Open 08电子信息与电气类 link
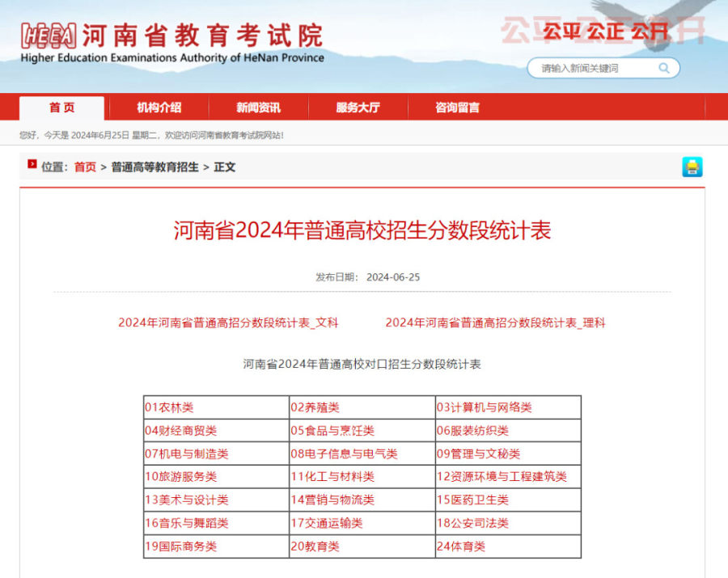 coord(344,454)
